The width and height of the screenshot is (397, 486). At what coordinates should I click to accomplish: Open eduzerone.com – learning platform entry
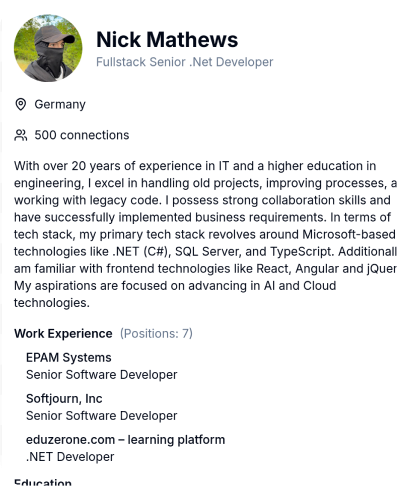click(x=125, y=440)
